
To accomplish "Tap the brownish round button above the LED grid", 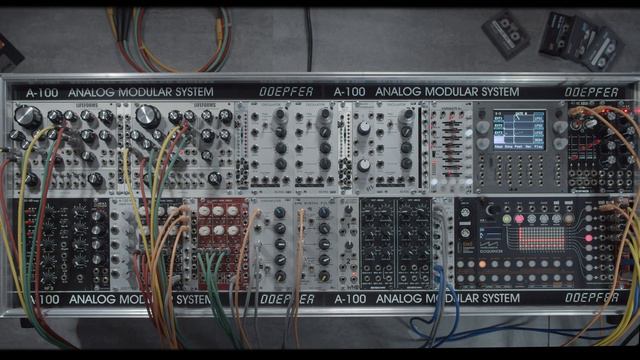I will pos(569,219).
